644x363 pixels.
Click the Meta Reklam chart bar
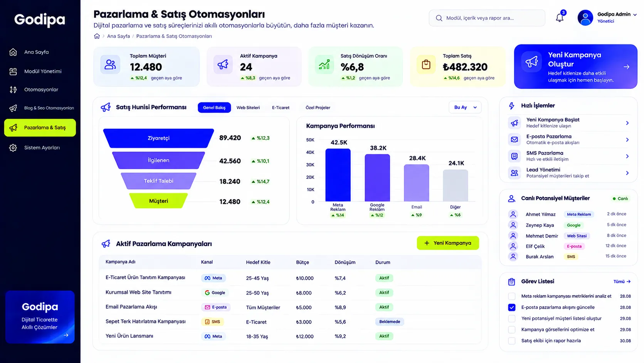(x=338, y=175)
